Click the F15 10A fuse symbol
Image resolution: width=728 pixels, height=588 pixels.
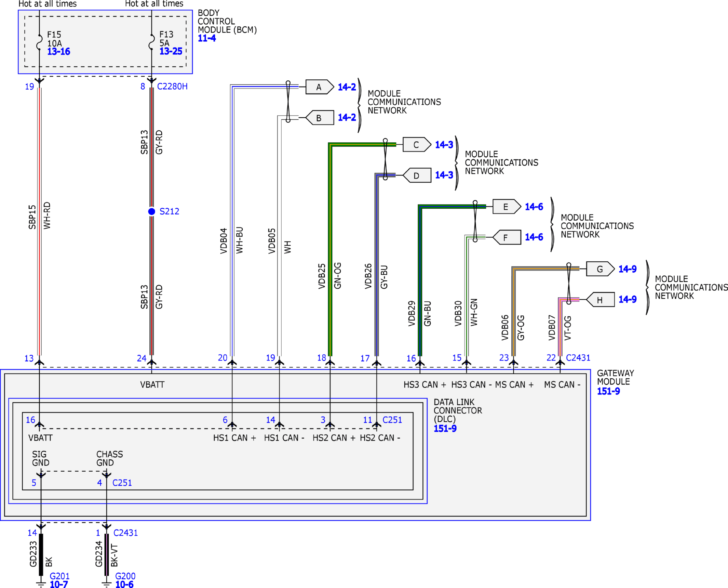tap(40, 42)
